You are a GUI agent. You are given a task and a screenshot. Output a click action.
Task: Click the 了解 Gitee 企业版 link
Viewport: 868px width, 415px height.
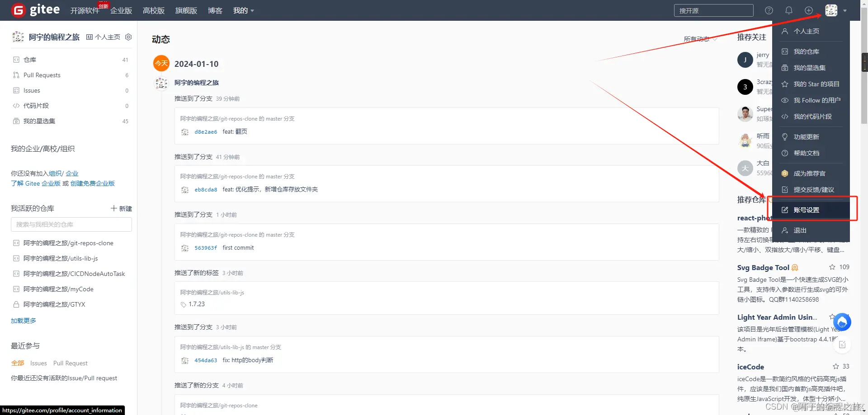[36, 183]
